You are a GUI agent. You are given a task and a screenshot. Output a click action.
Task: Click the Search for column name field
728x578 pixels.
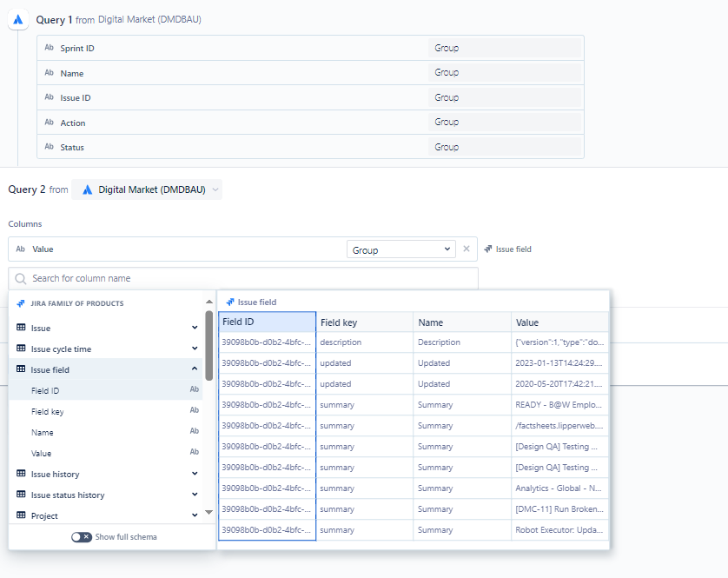tap(243, 278)
